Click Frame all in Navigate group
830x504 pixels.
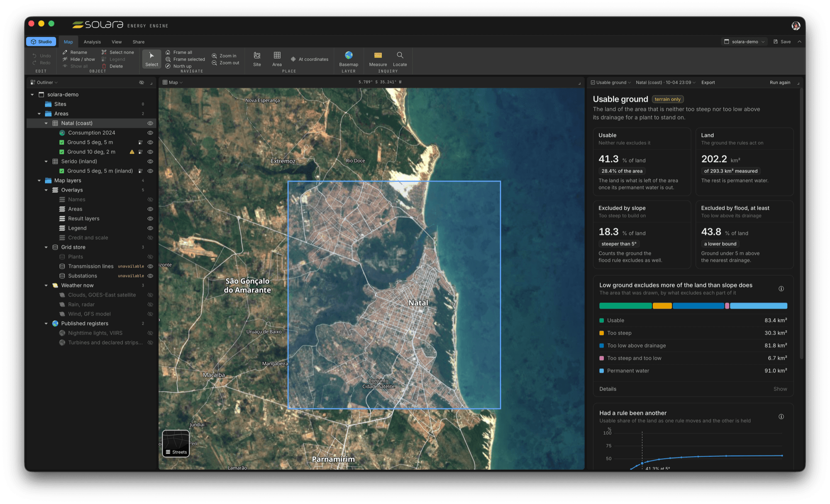pyautogui.click(x=179, y=52)
